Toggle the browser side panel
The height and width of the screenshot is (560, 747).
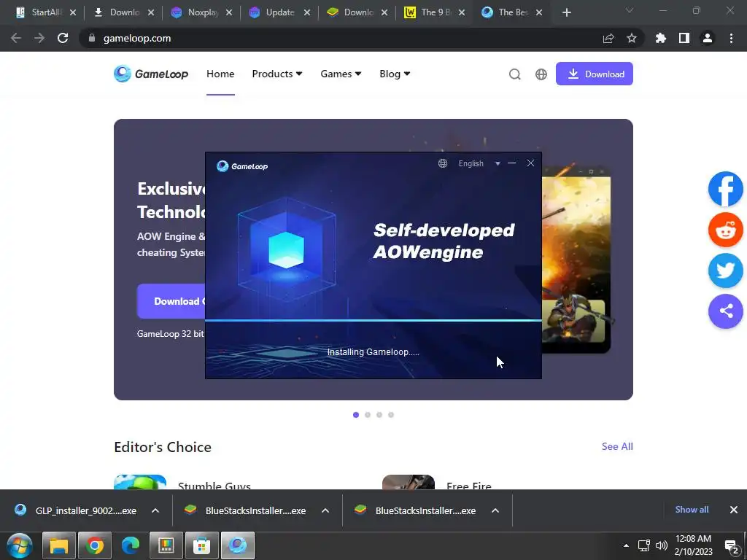tap(684, 38)
